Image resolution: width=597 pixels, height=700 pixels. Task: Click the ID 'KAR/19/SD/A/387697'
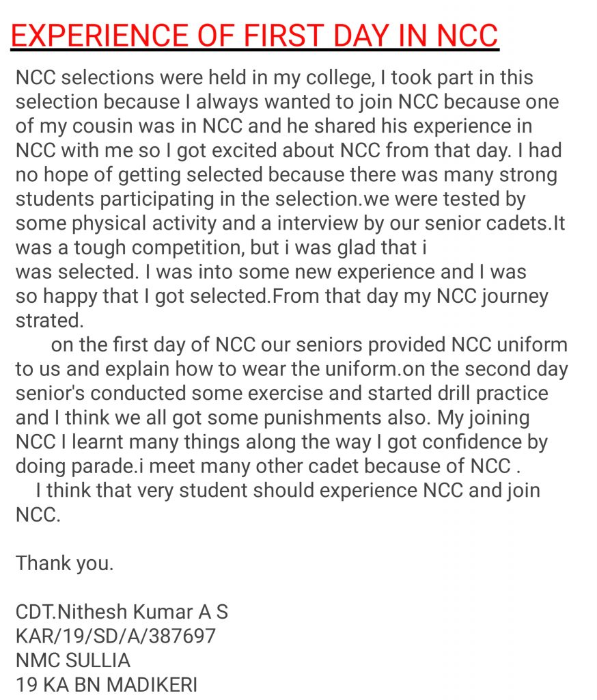pyautogui.click(x=115, y=636)
